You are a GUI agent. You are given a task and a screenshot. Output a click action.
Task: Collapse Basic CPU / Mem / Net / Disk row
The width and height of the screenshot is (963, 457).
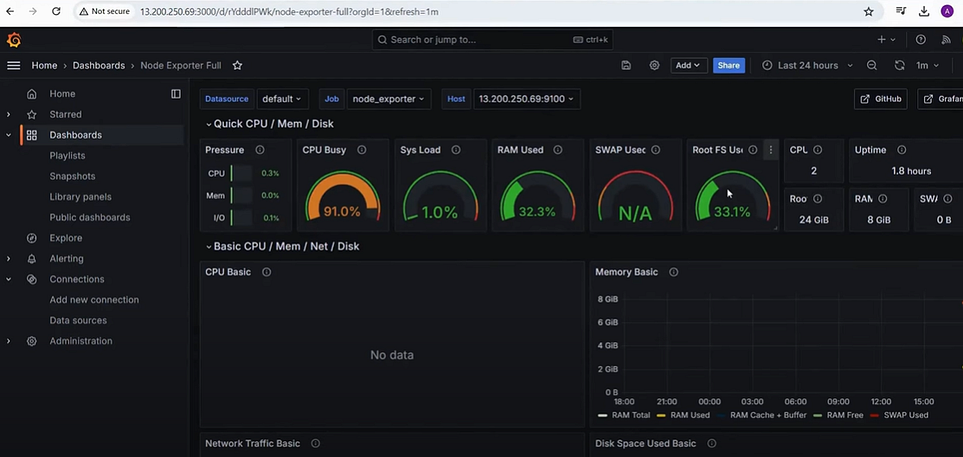(282, 246)
